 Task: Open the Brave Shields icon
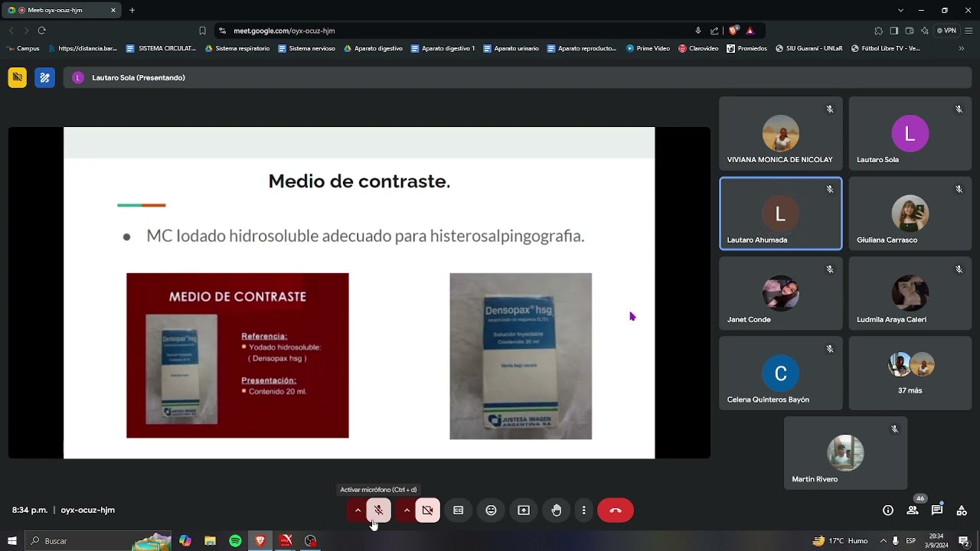tap(733, 31)
